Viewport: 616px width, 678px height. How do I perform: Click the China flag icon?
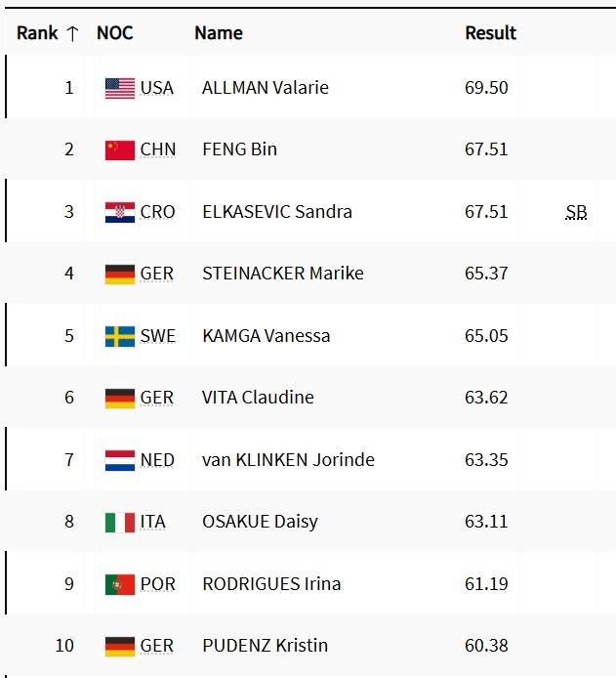pos(119,149)
